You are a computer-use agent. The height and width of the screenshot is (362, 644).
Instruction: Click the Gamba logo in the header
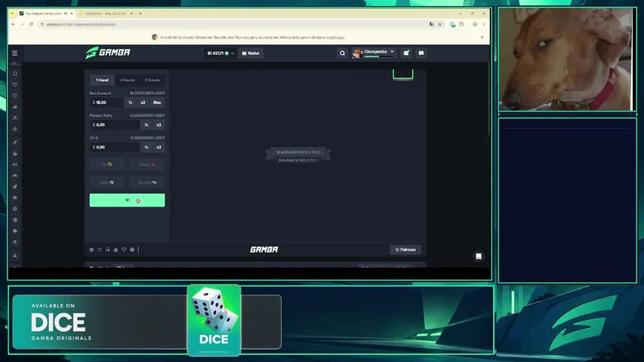click(108, 53)
